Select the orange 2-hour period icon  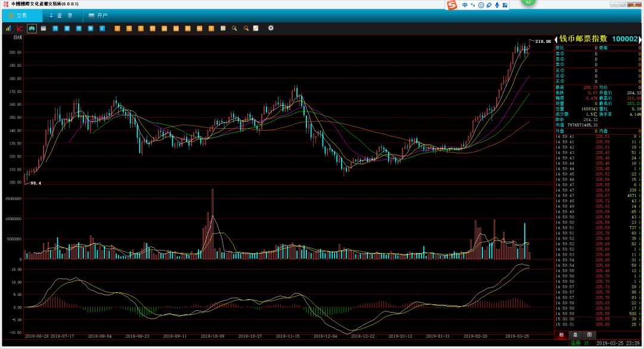tap(188, 29)
